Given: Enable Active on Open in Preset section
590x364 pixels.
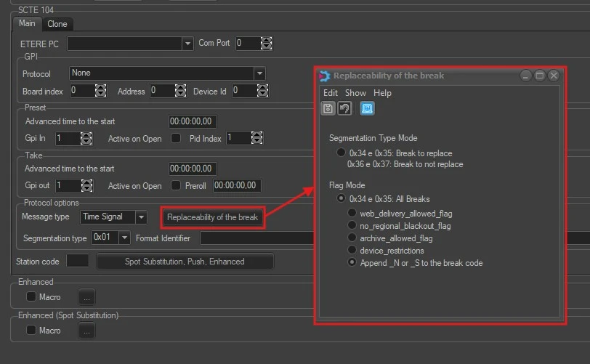Looking at the screenshot, I should 175,138.
